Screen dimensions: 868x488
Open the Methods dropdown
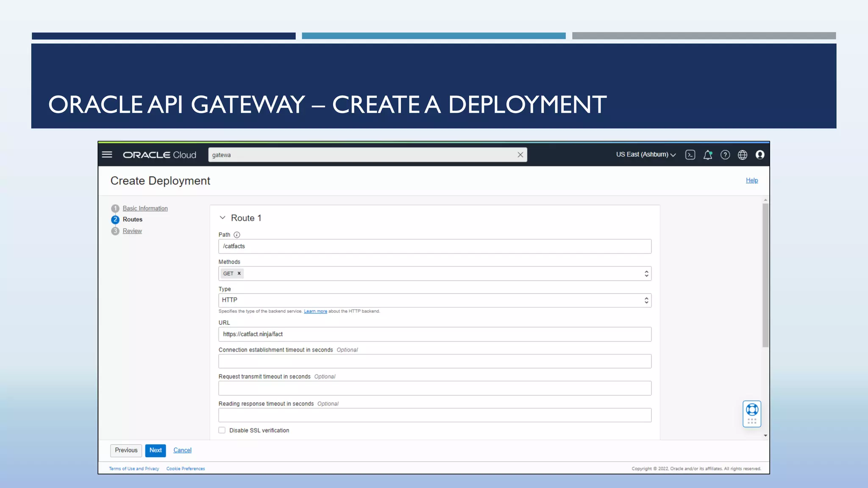point(435,274)
